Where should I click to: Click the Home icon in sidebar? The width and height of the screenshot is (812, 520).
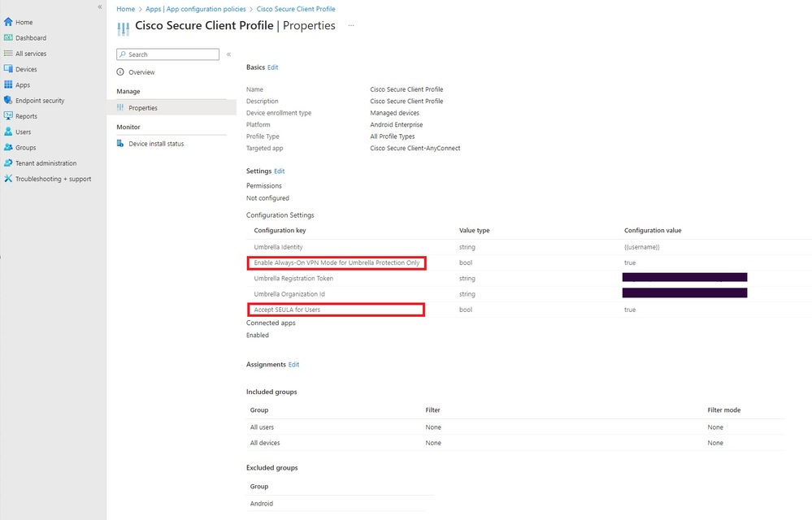8,22
